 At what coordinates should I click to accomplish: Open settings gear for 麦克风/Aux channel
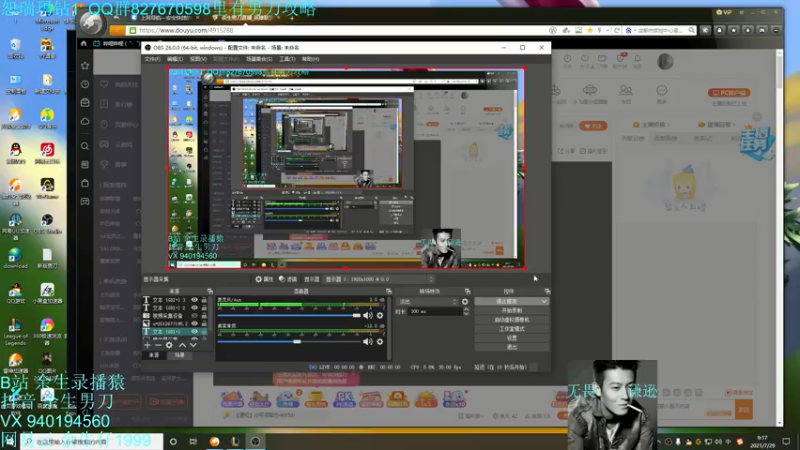pyautogui.click(x=380, y=315)
